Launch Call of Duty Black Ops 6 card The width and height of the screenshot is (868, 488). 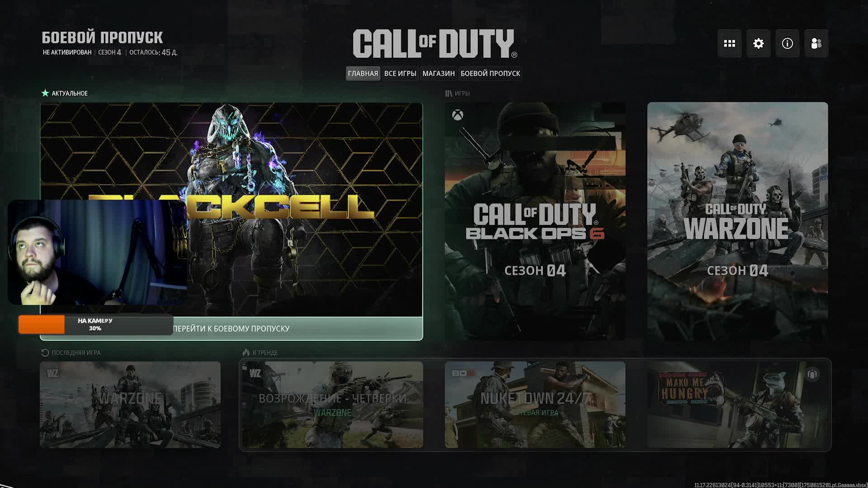tap(535, 221)
